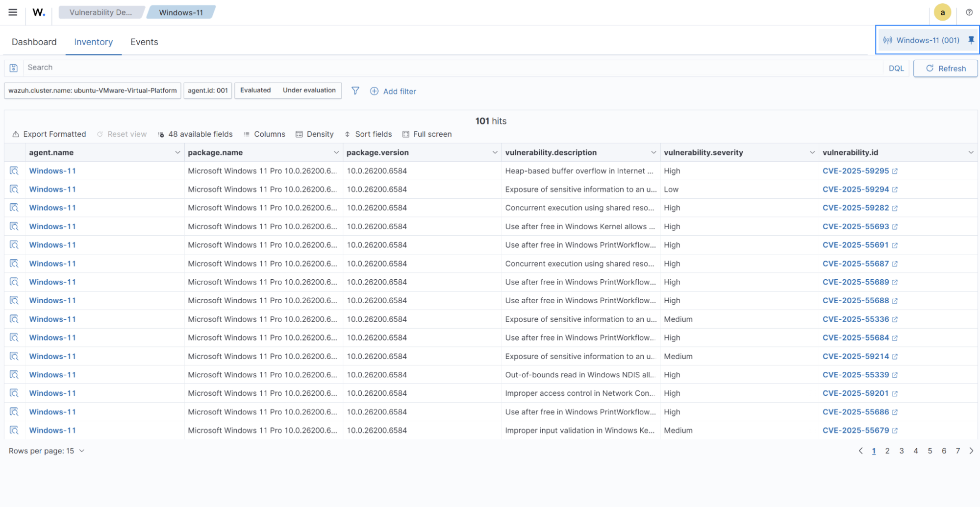The image size is (980, 507).
Task: Click the saved queries icon beside Search
Action: coord(14,68)
